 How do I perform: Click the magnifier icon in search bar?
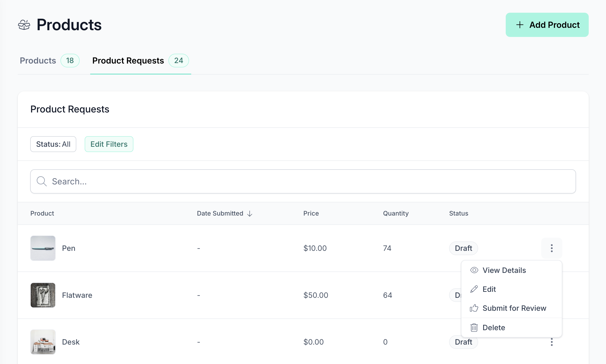click(42, 182)
